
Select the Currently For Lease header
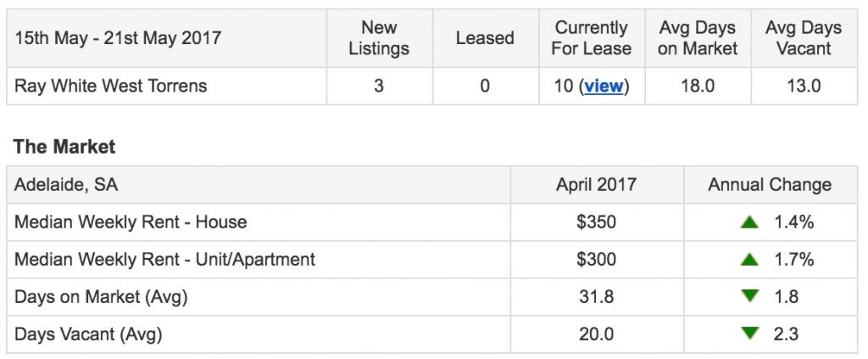click(x=591, y=38)
